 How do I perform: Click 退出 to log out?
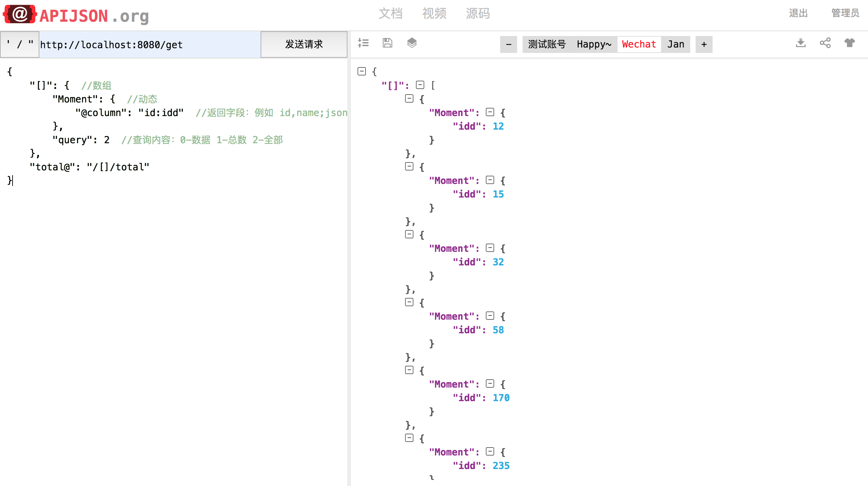[x=798, y=13]
